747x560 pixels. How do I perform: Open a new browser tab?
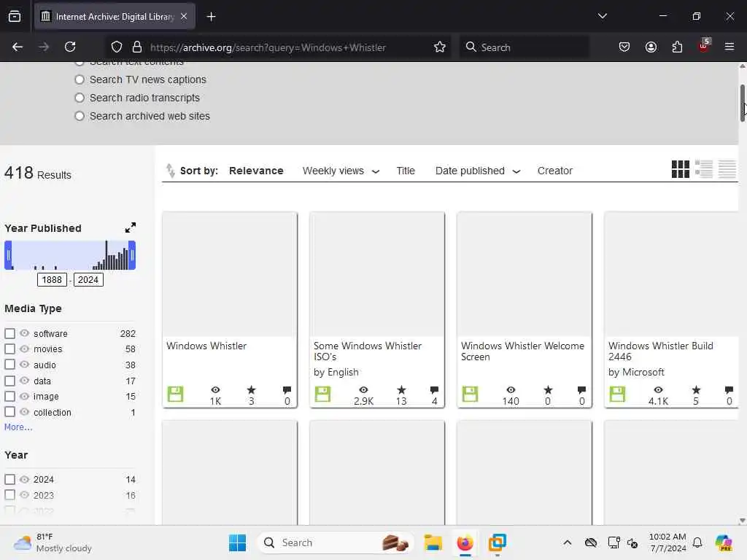coord(211,17)
